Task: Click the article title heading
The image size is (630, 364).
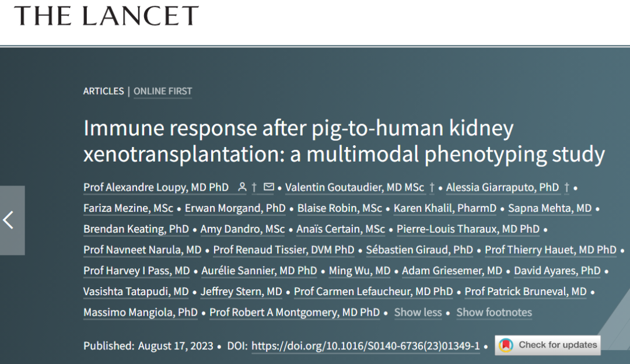Action: [x=344, y=142]
